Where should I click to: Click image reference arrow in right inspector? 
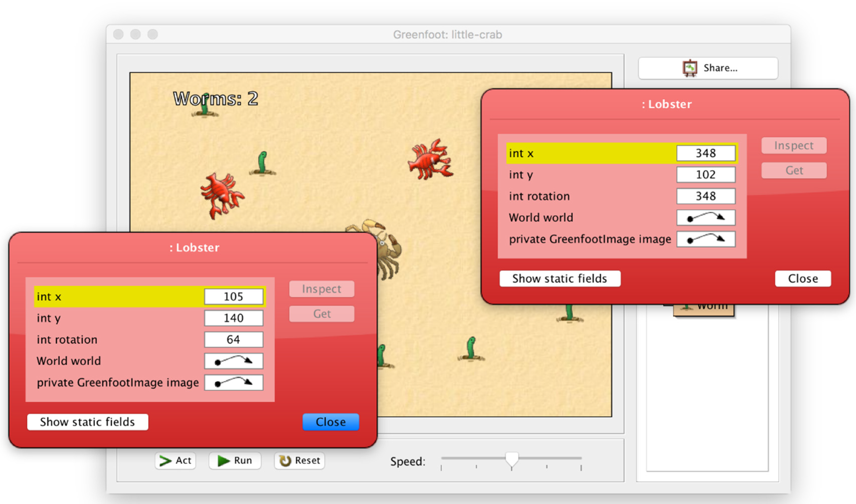(x=706, y=239)
